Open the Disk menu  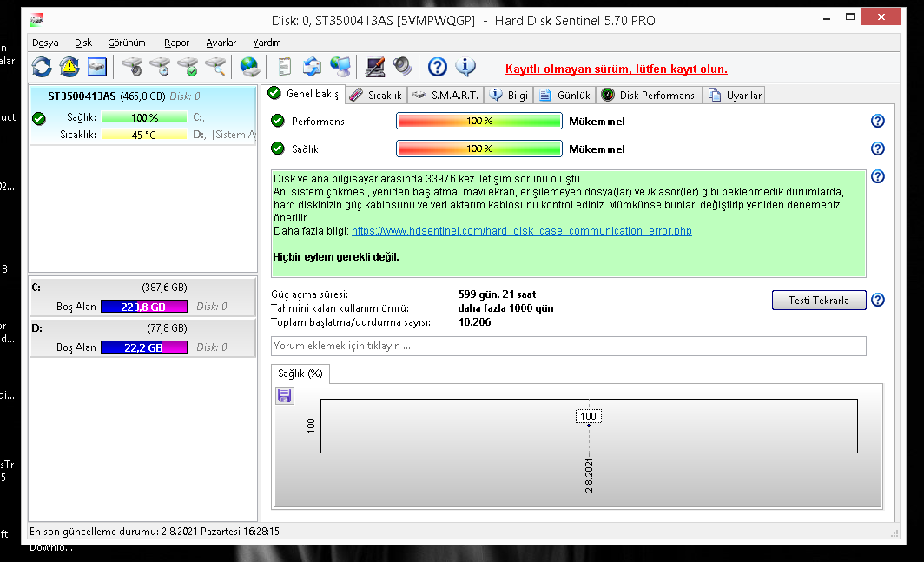(x=83, y=43)
